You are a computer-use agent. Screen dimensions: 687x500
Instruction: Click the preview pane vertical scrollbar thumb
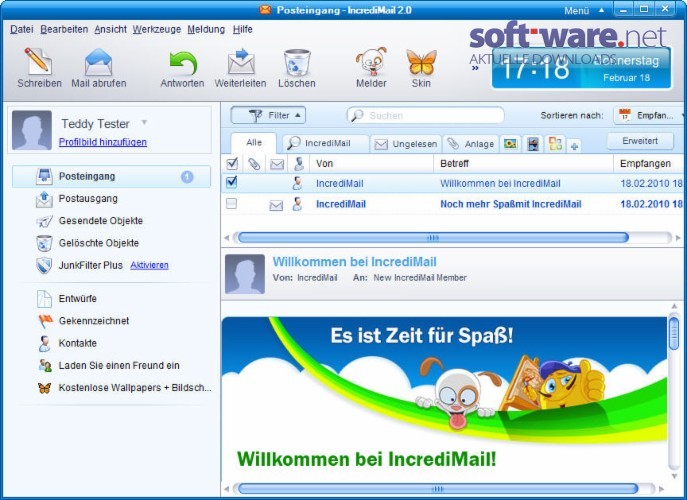[x=674, y=333]
